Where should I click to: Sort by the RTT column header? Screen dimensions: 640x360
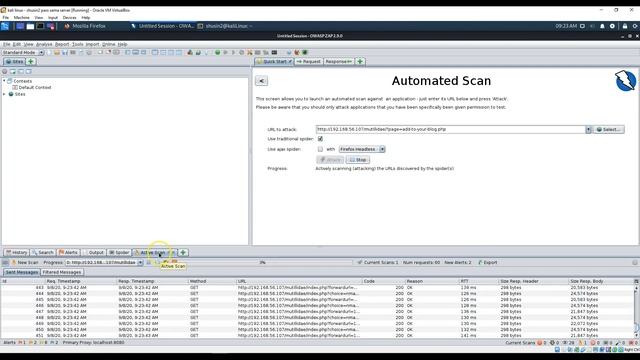tap(478, 281)
